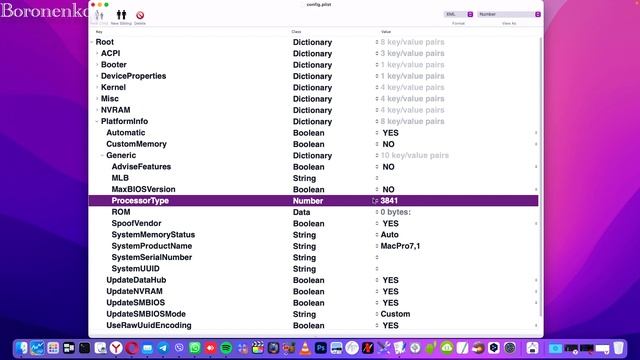640x360 pixels.
Task: Open VLC from the Dock
Action: point(305,348)
